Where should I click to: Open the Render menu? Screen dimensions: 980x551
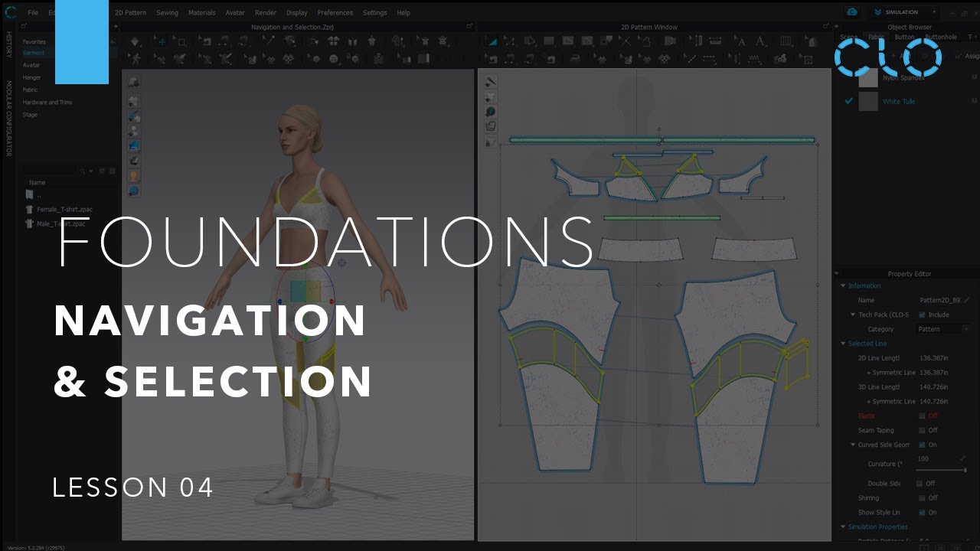pos(266,12)
